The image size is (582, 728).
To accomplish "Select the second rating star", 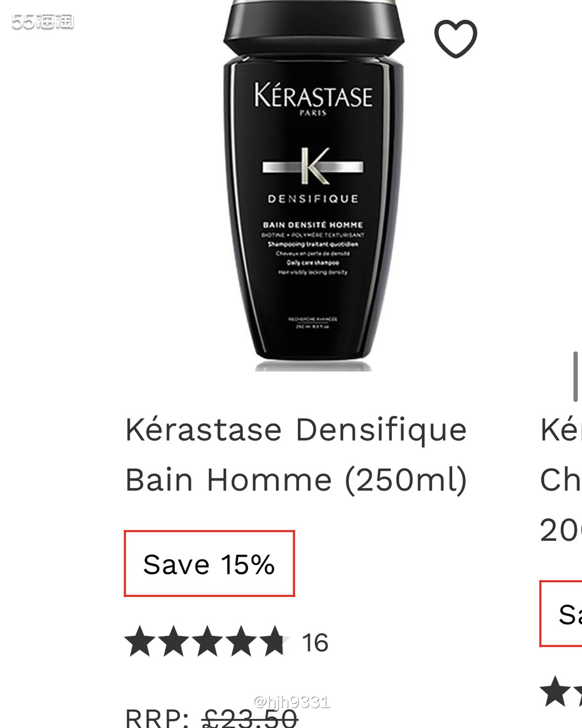I will 174,641.
